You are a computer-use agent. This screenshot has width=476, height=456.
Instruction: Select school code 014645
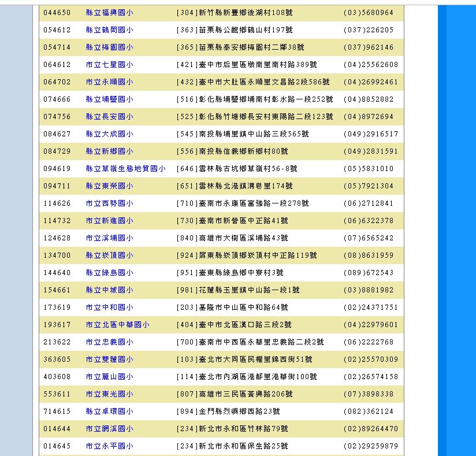click(57, 446)
